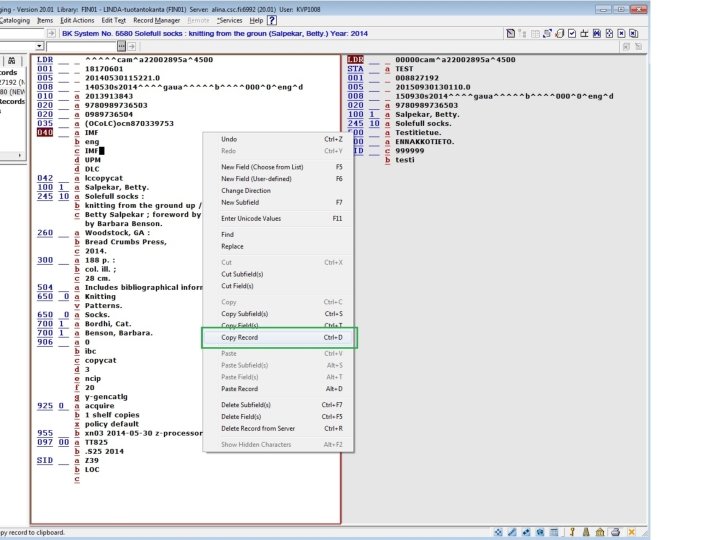The image size is (720, 540).
Task: Click the view in browser toolbar icon
Action: pyautogui.click(x=560, y=34)
